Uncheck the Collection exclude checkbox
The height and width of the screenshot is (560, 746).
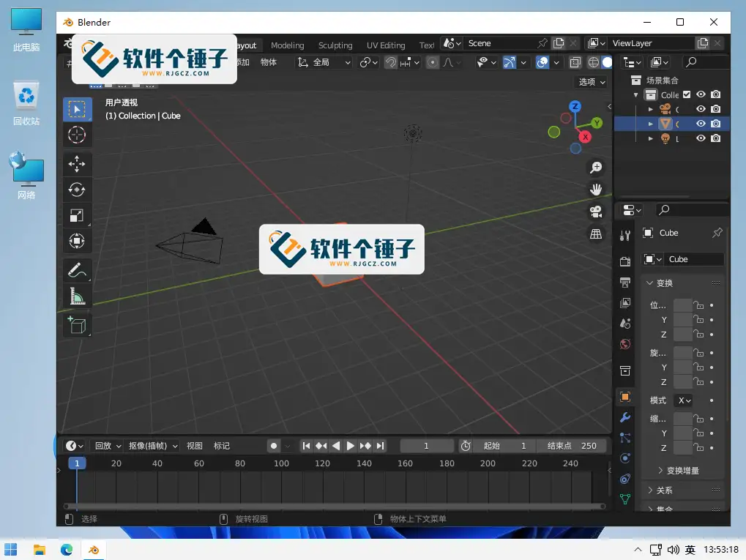[687, 94]
